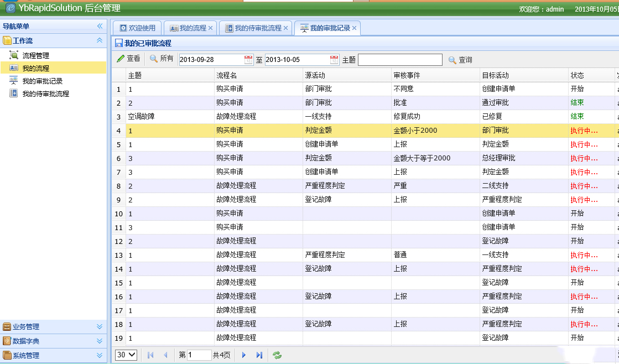Open 我的审批记录 in the sidebar

42,81
